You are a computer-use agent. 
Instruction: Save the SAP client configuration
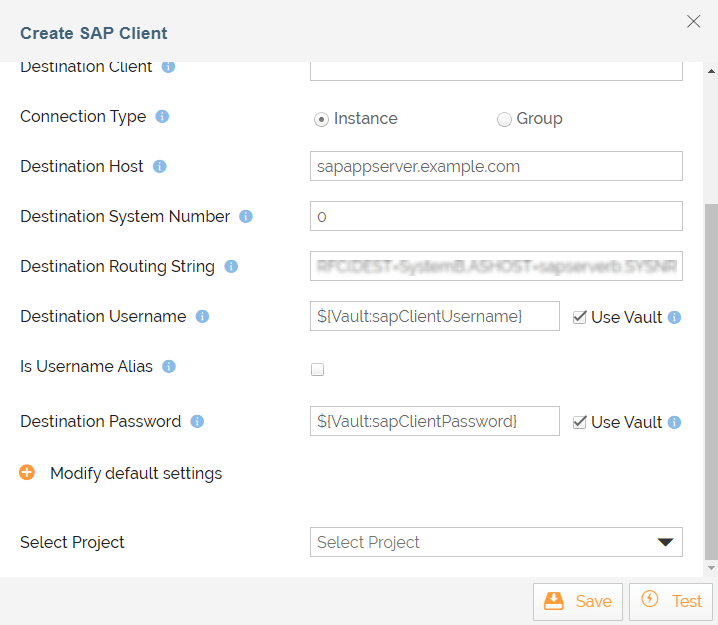pyautogui.click(x=578, y=601)
